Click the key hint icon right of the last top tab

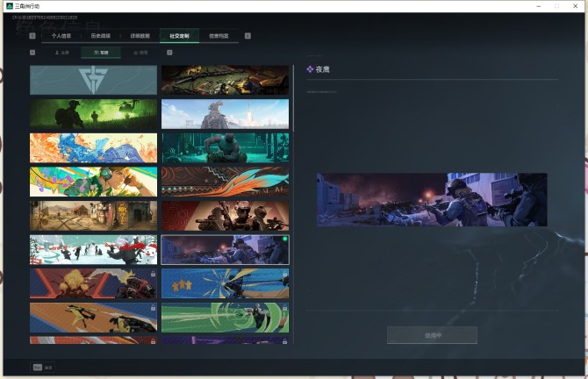pos(247,36)
